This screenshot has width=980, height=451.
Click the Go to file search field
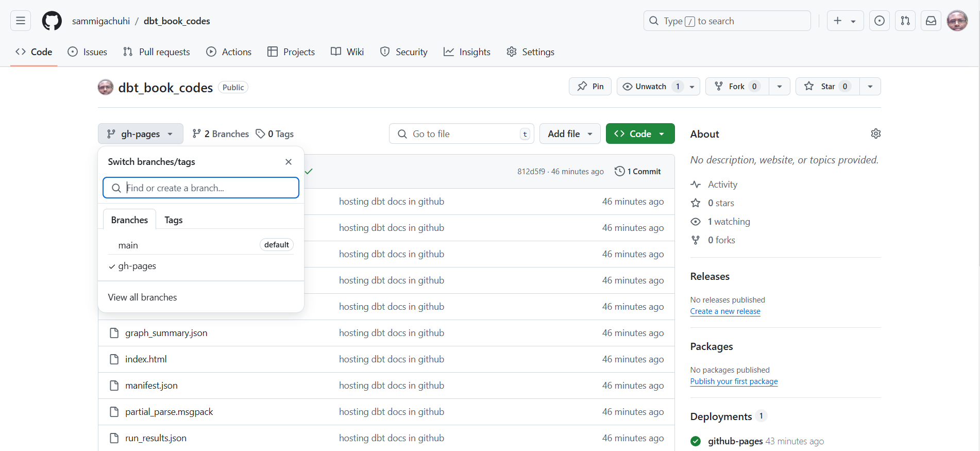(462, 133)
